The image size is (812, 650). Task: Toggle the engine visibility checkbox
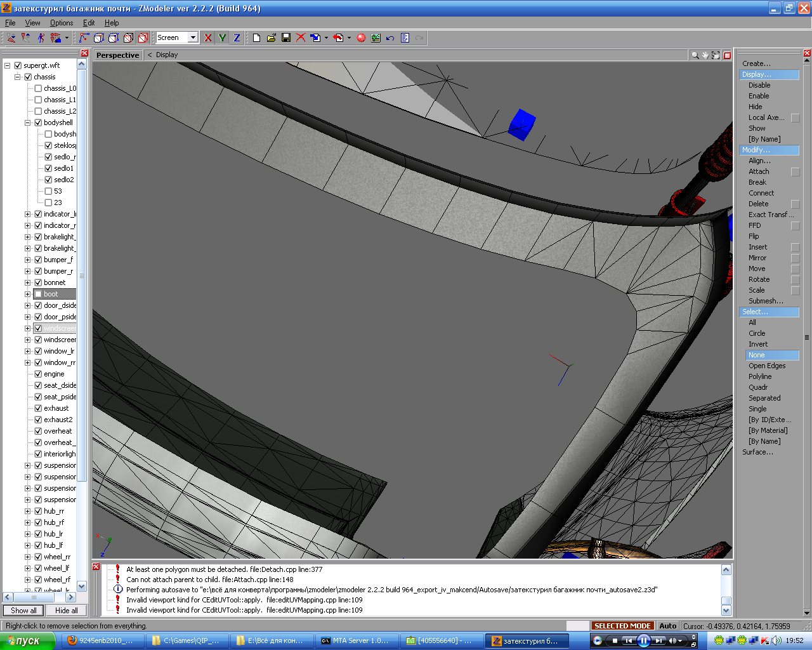tap(38, 374)
